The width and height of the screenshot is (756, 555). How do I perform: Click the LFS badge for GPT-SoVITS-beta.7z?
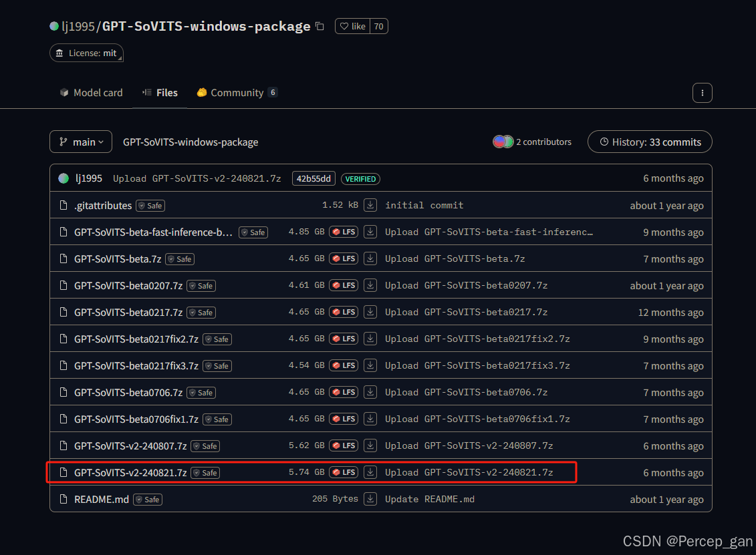tap(344, 258)
